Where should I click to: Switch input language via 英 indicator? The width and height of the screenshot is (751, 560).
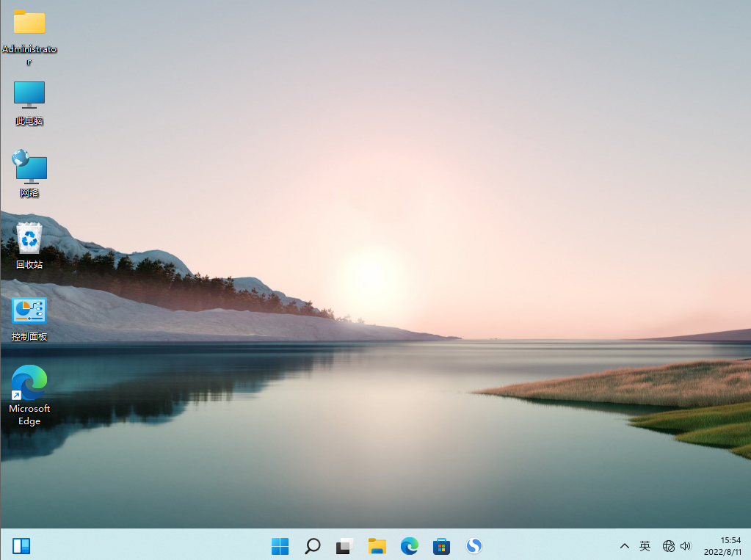pyautogui.click(x=645, y=545)
